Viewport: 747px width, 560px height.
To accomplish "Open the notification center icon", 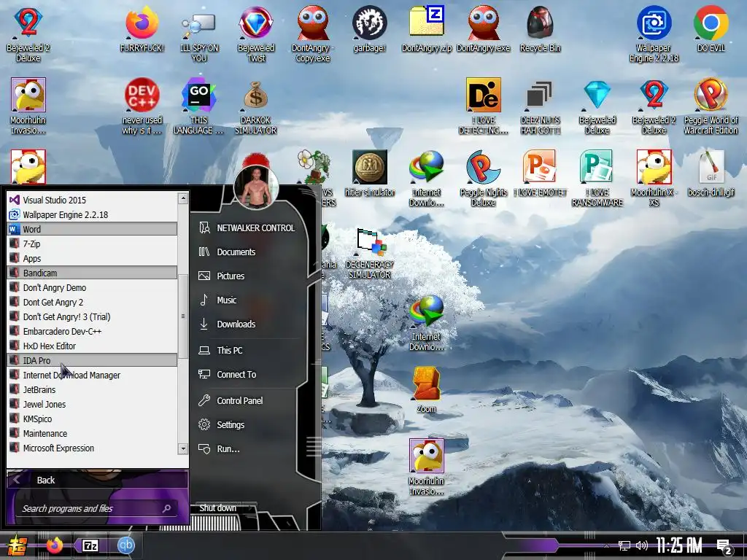I will click(x=724, y=547).
